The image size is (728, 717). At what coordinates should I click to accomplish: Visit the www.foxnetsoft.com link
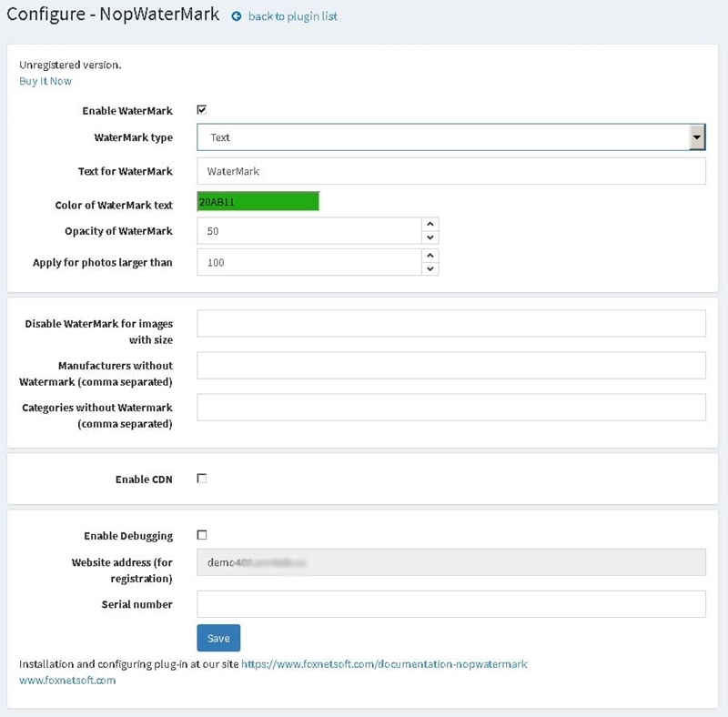[x=67, y=681]
